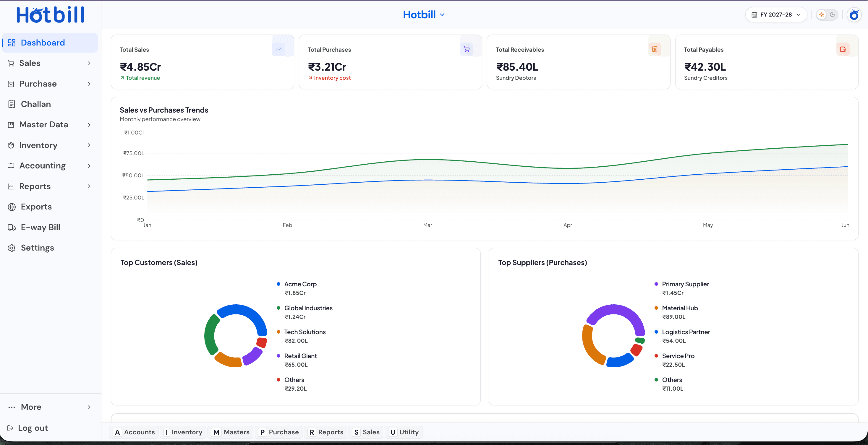868x445 pixels.
Task: Expand the Purchase submenu chevron
Action: (x=89, y=84)
